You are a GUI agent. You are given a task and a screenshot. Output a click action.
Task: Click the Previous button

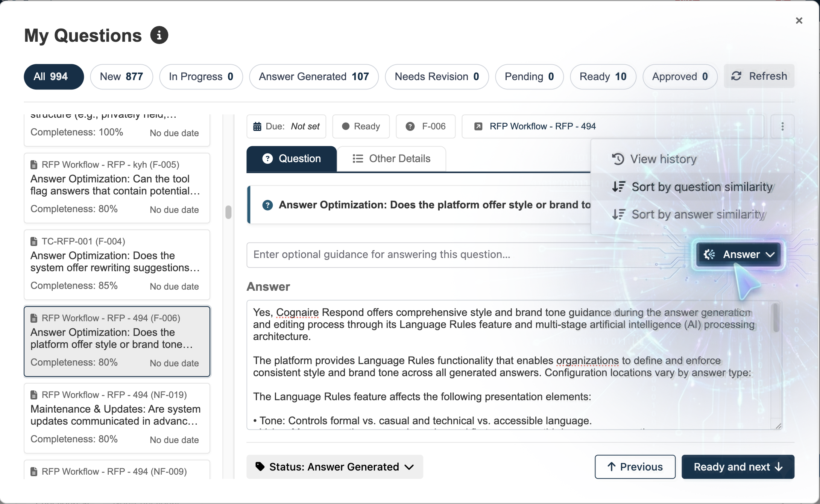pos(635,467)
